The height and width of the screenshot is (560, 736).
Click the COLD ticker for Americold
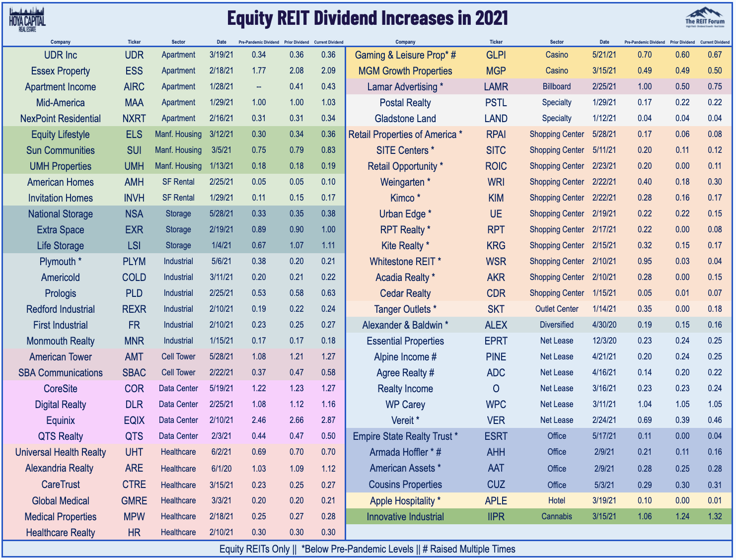point(134,278)
